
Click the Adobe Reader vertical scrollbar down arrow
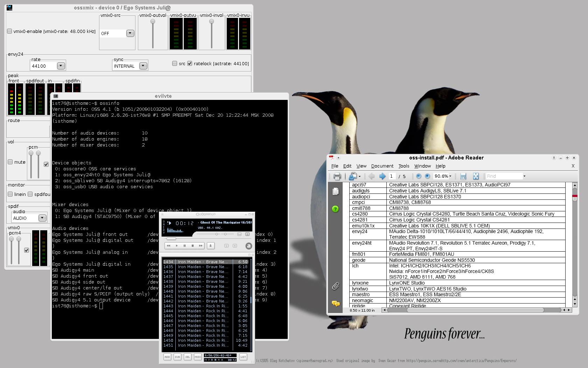click(x=575, y=305)
